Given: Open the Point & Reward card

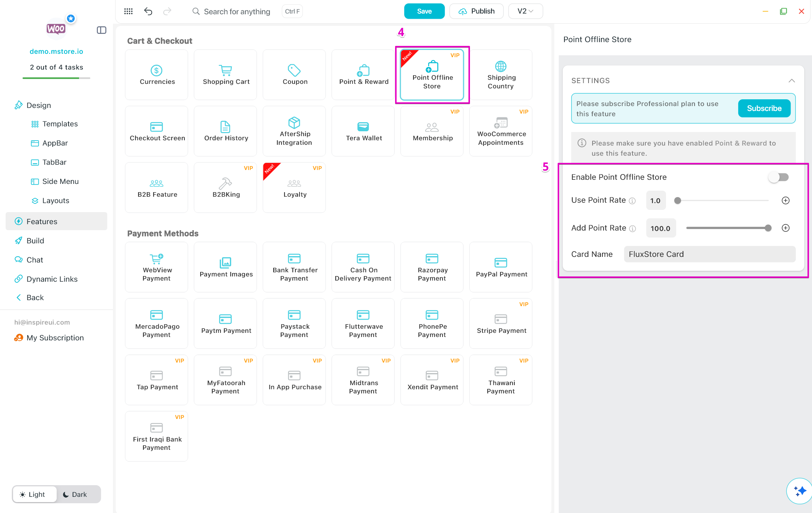Looking at the screenshot, I should (x=363, y=74).
